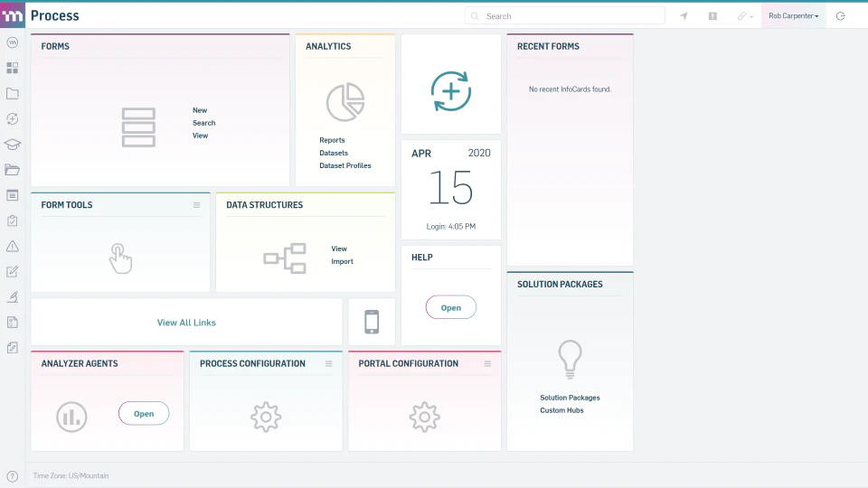Click the circular plus refresh tile icon

click(x=451, y=91)
